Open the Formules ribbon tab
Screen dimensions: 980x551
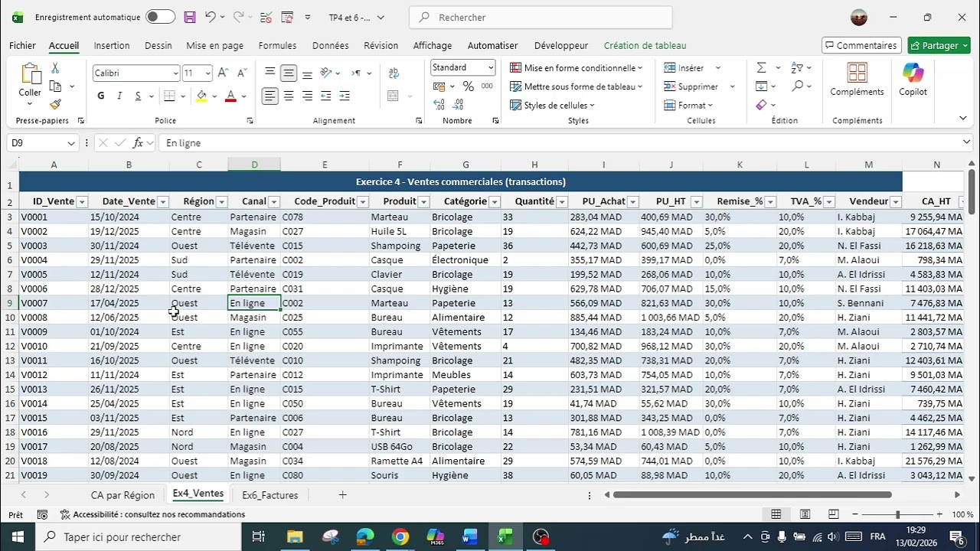click(277, 46)
